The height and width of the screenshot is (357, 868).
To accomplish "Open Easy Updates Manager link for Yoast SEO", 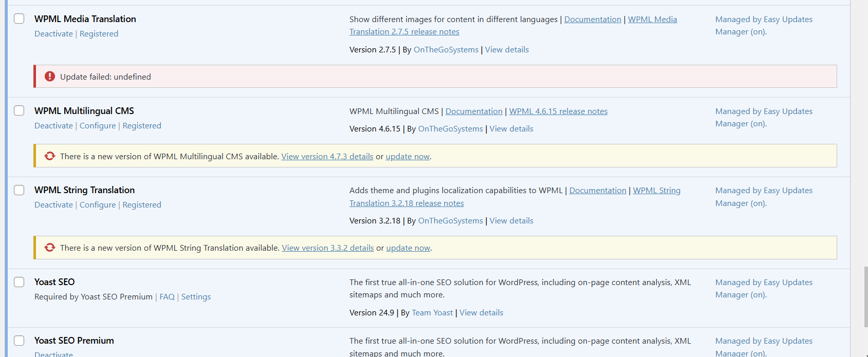I will click(764, 289).
